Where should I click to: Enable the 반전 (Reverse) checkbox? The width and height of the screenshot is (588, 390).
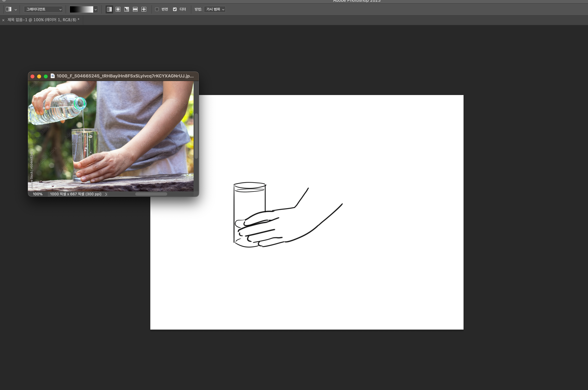pyautogui.click(x=157, y=9)
